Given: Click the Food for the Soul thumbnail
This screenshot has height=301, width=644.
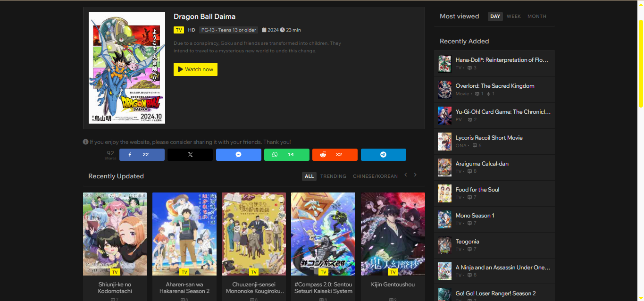Looking at the screenshot, I should point(444,193).
